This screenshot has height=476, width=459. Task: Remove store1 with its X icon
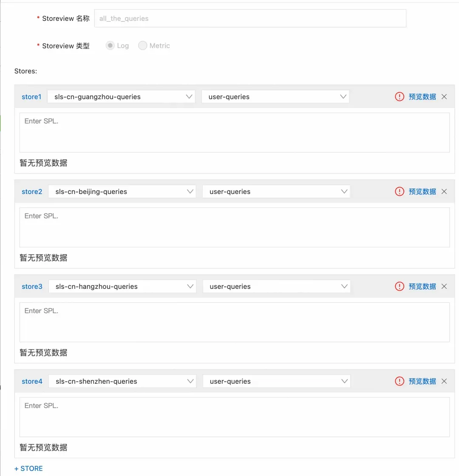(444, 97)
